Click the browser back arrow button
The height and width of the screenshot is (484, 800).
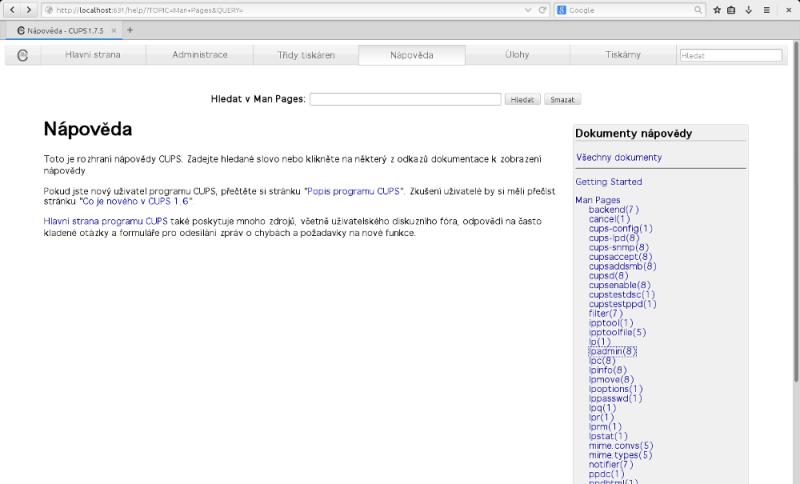[x=12, y=10]
